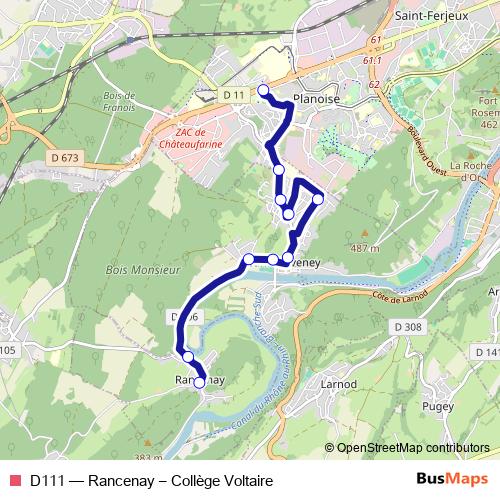
Task: Click the 487 m peak marker triangle
Action: pyautogui.click(x=365, y=233)
